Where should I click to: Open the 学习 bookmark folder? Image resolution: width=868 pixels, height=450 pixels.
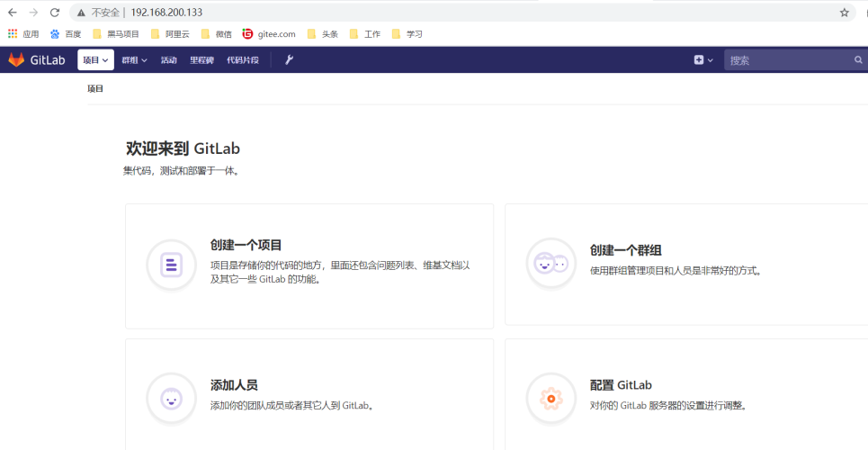[407, 34]
